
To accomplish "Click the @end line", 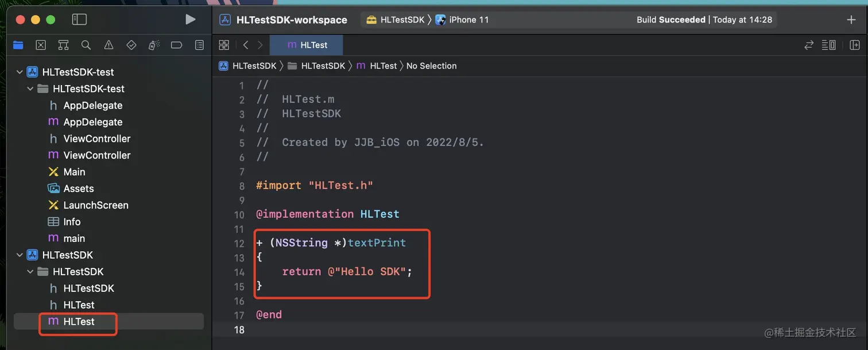I will pyautogui.click(x=269, y=315).
